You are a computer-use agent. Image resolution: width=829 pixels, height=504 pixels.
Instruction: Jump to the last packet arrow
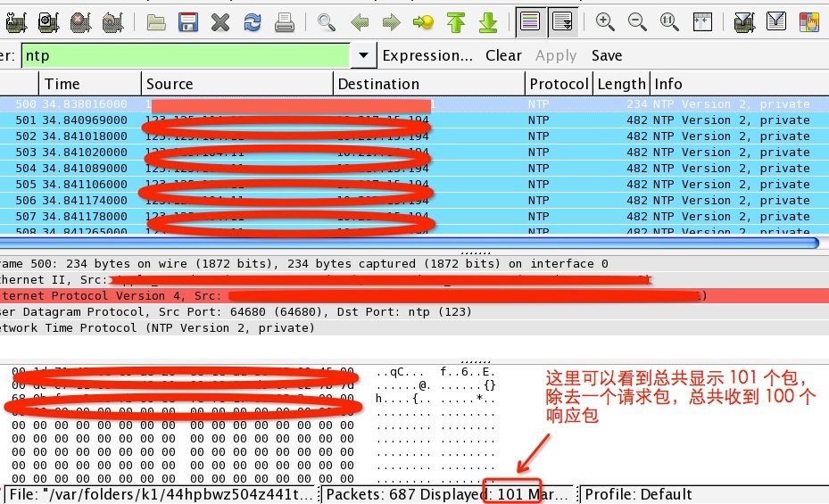click(487, 22)
